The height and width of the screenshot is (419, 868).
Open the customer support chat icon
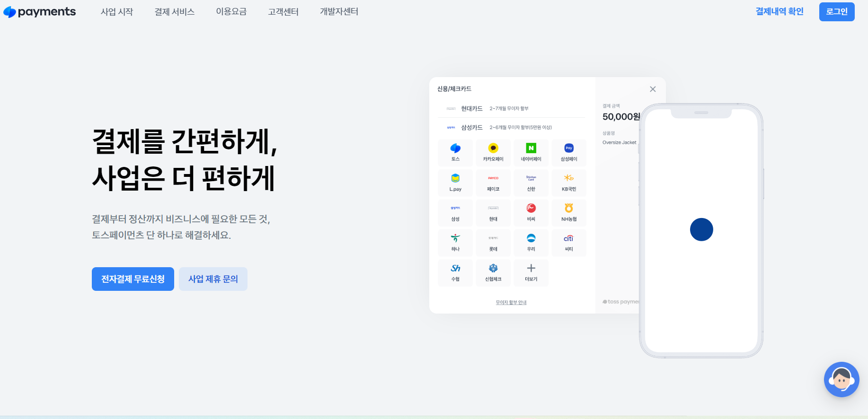click(841, 379)
